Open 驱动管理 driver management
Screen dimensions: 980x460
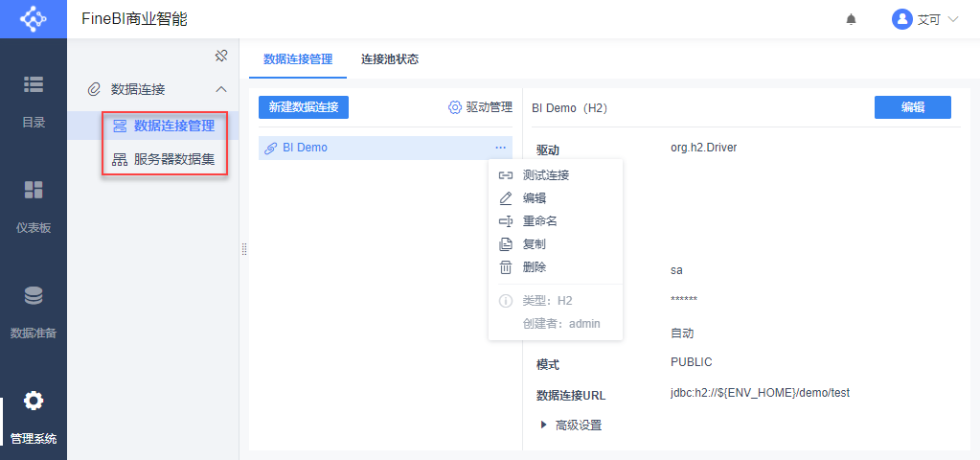point(481,107)
